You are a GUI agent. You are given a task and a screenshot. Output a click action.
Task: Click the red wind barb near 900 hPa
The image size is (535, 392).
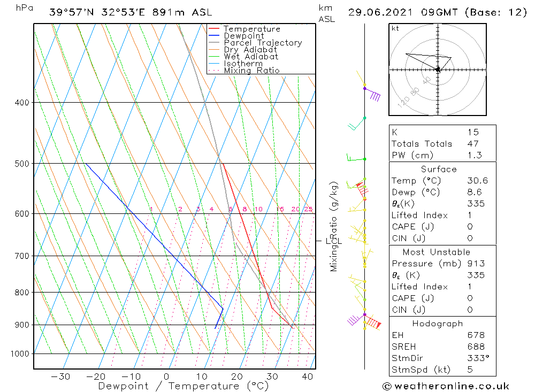point(372,322)
